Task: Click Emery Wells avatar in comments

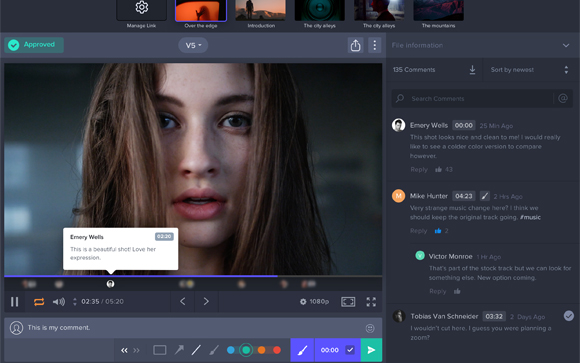Action: pos(398,125)
